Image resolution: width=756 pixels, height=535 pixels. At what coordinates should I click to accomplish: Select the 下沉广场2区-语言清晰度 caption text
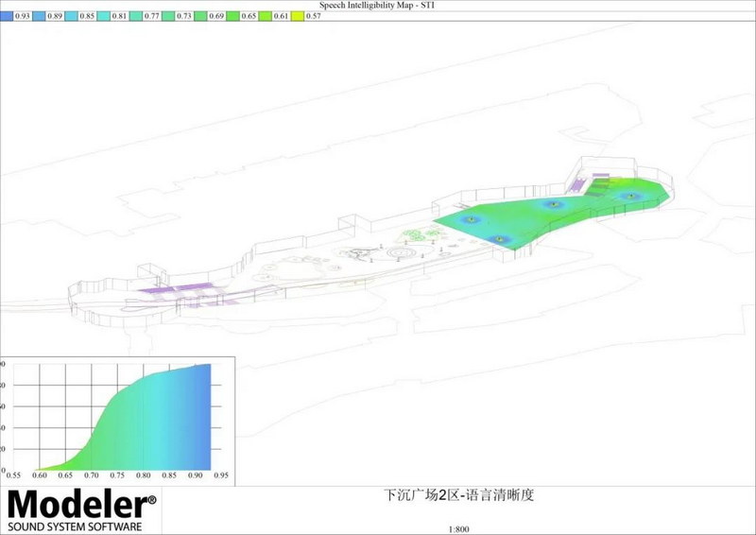click(x=459, y=495)
